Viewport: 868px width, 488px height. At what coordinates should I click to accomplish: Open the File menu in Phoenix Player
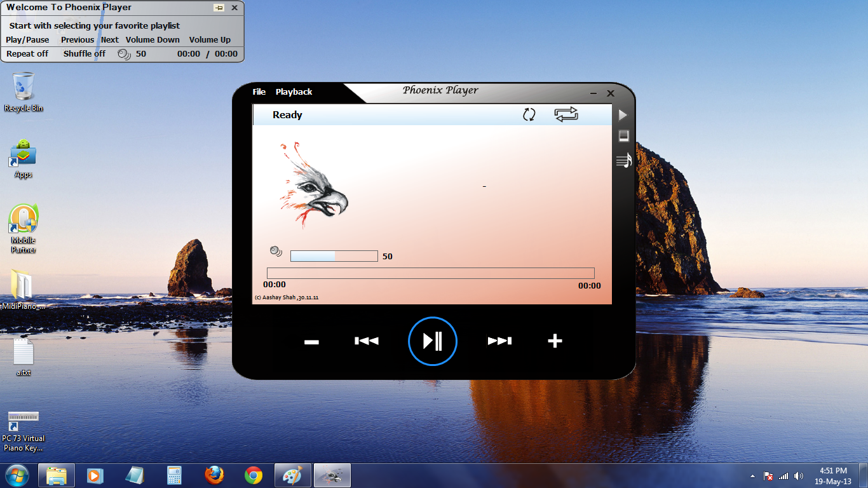pyautogui.click(x=259, y=92)
